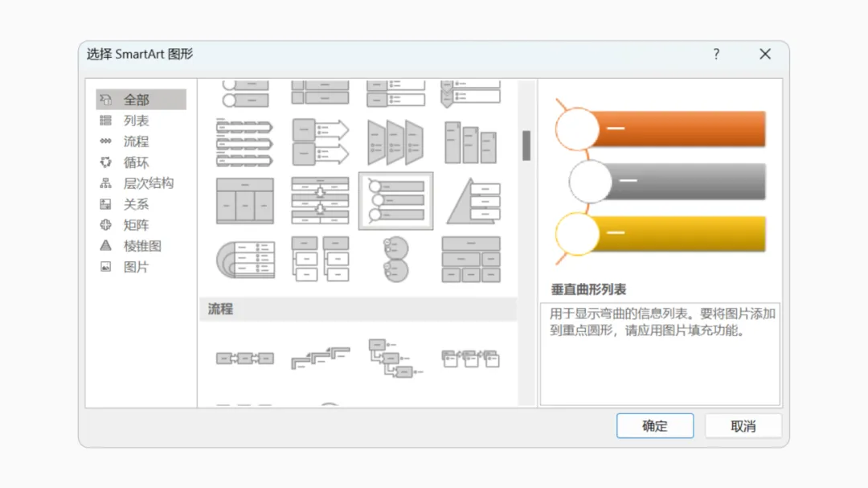Pick the ascending columns list layout

[470, 142]
